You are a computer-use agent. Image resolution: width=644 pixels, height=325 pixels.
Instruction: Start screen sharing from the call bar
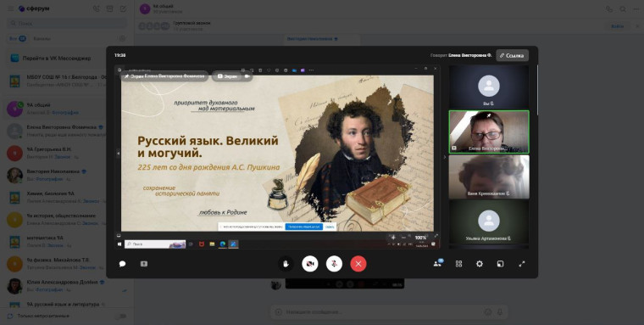tap(144, 264)
